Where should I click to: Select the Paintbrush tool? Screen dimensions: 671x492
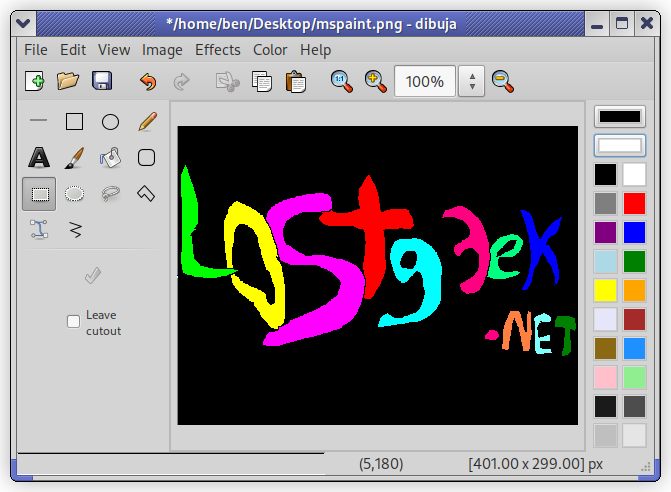point(74,158)
